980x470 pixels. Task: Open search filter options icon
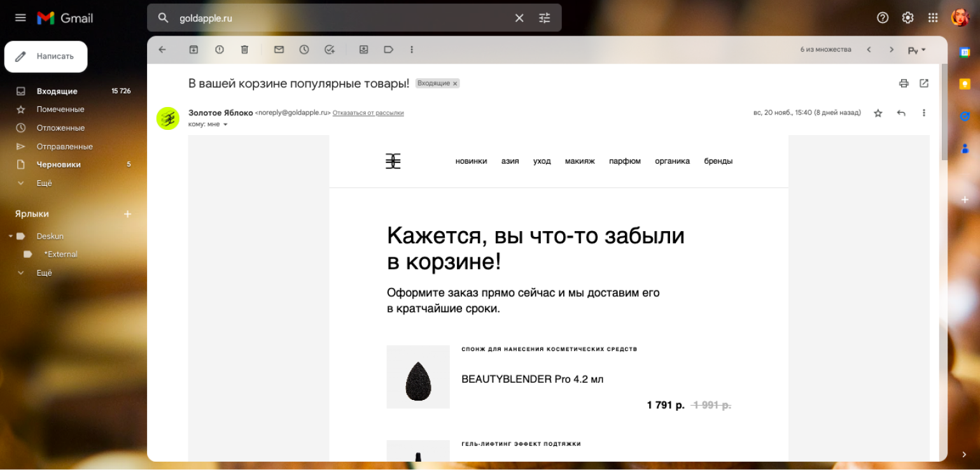[545, 18]
